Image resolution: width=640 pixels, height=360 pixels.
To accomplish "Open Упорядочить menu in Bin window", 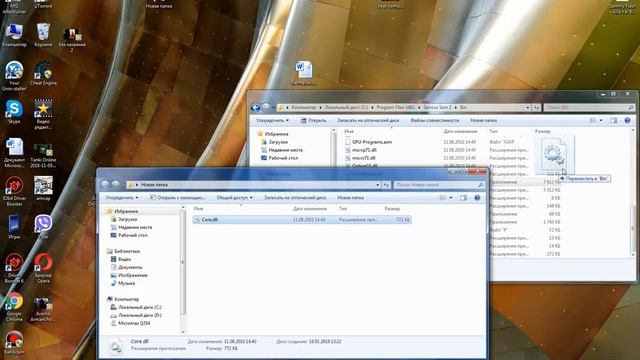I will pos(272,120).
